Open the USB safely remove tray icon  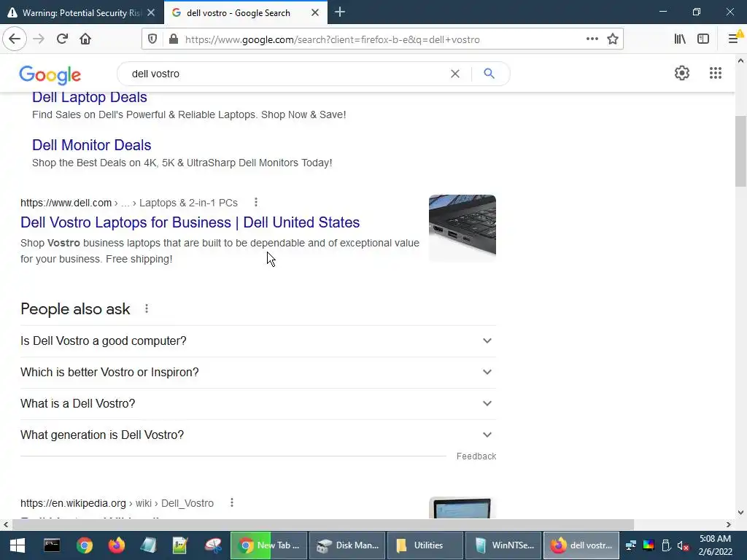[666, 545]
